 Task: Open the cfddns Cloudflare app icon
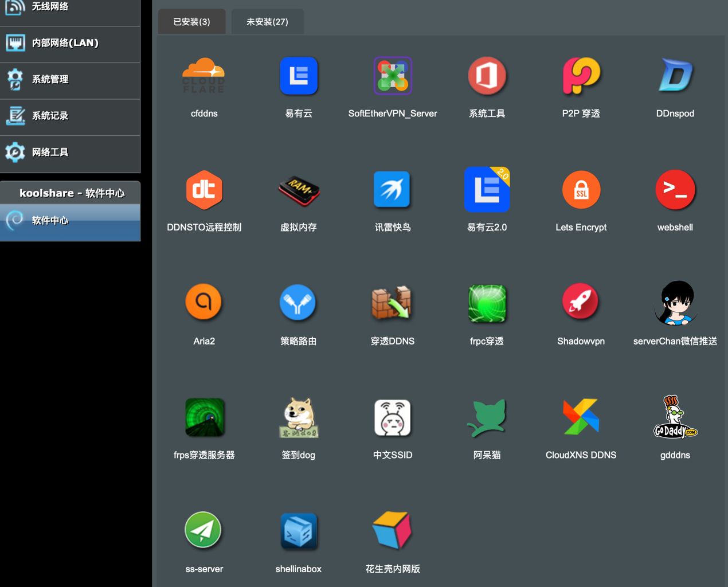(203, 76)
